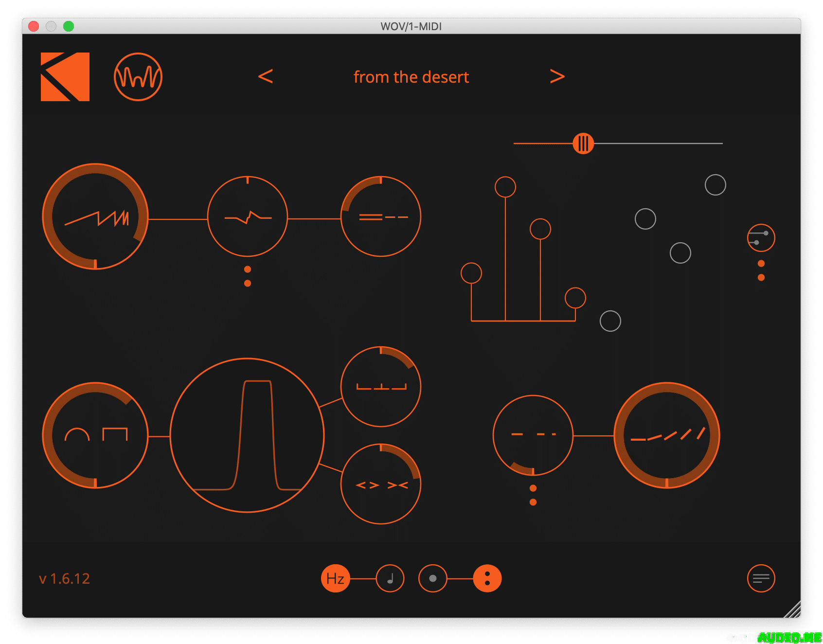This screenshot has height=644, width=823.
Task: Select the note sync rate mode
Action: point(390,578)
